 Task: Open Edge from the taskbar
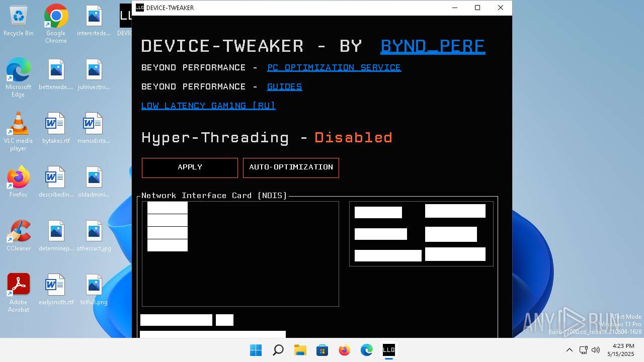tap(366, 350)
